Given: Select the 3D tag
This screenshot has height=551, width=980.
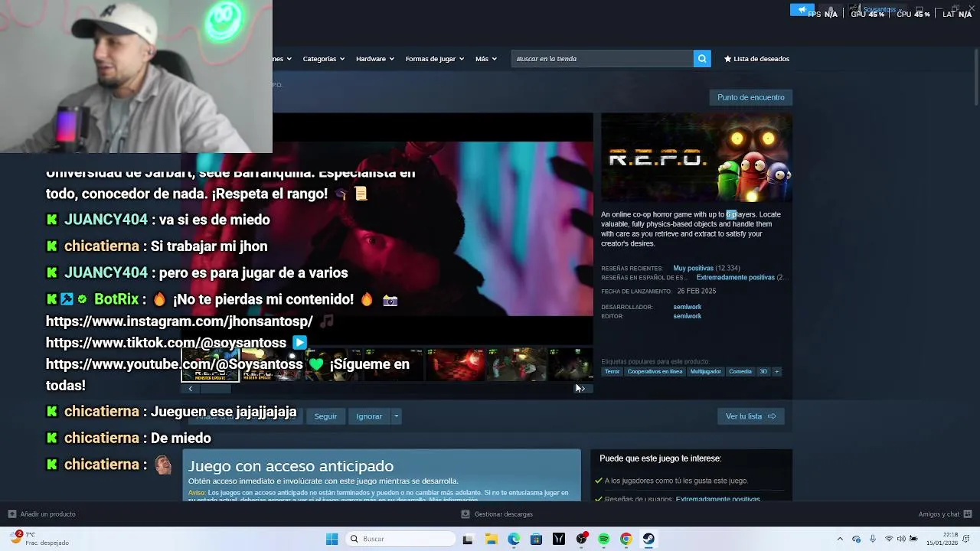Looking at the screenshot, I should (763, 372).
